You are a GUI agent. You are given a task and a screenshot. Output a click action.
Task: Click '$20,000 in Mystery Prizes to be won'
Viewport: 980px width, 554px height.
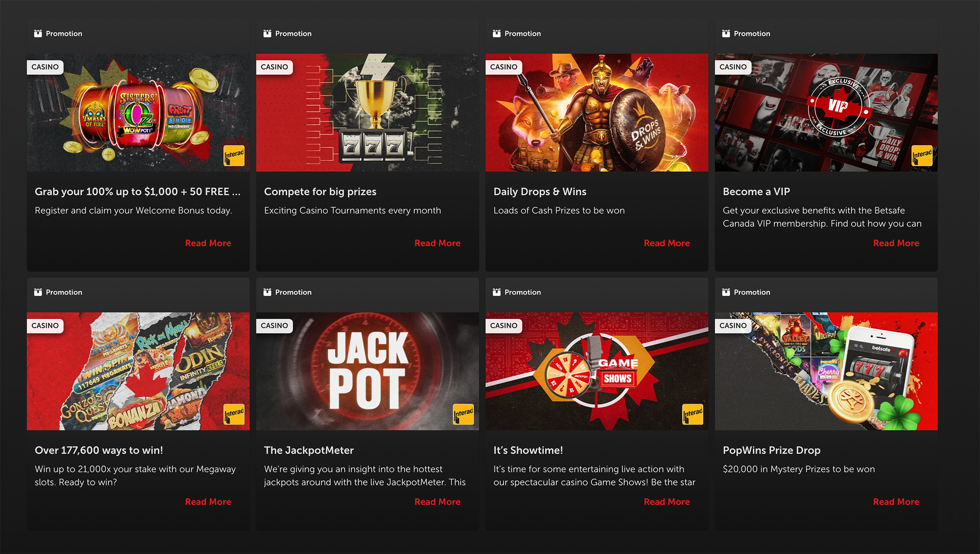click(799, 469)
